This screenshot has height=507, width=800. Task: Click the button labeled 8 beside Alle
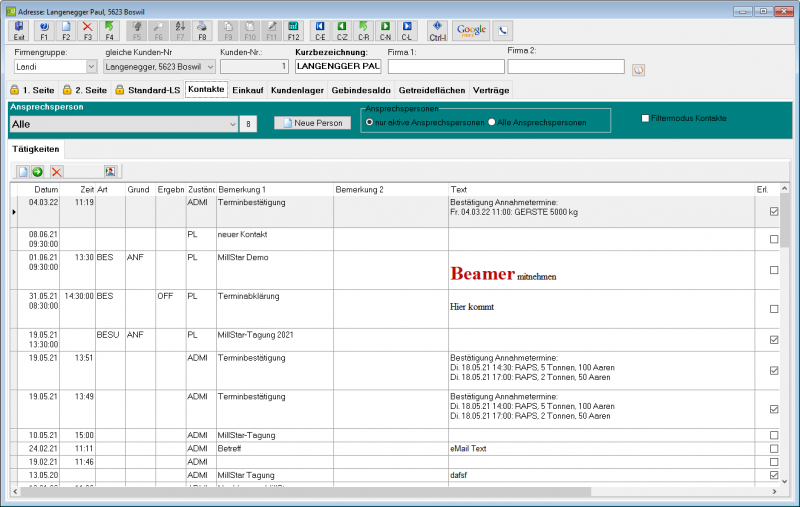(x=248, y=124)
